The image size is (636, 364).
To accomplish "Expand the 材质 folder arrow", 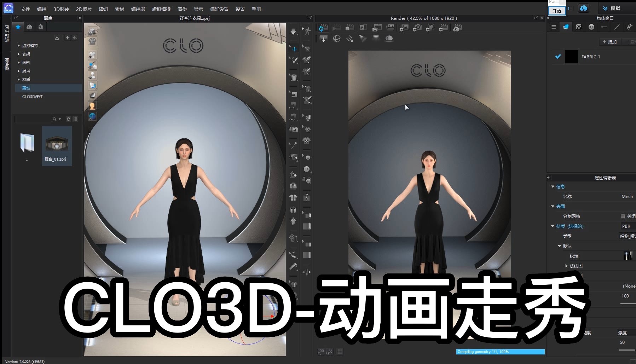I will [19, 80].
